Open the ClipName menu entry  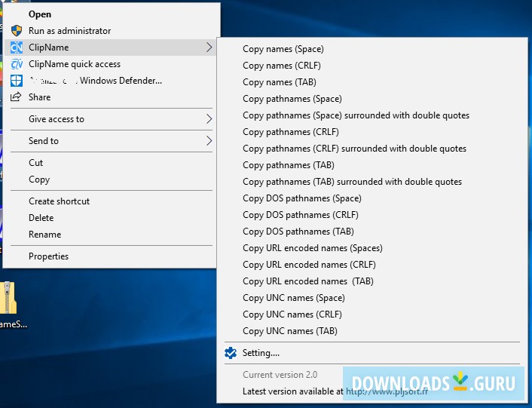109,48
